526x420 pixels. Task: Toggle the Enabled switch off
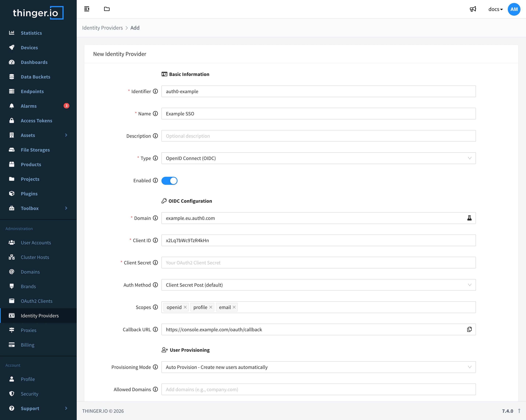click(x=169, y=181)
